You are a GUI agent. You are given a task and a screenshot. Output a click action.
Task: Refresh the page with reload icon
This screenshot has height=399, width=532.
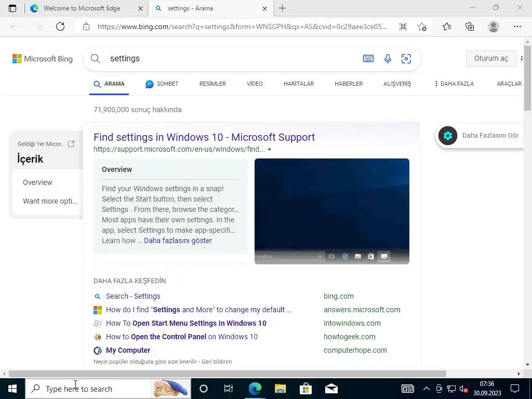coord(60,26)
